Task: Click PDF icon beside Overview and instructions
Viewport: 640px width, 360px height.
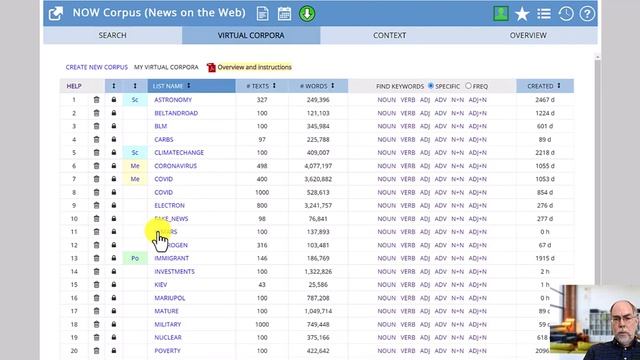Action: click(211, 67)
